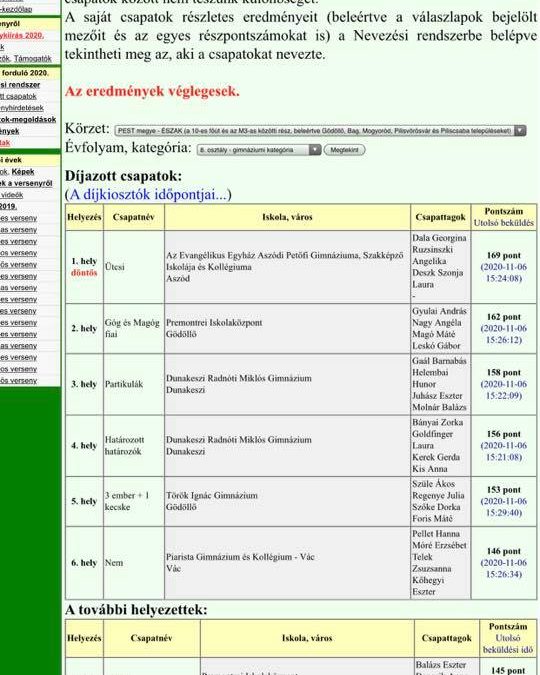Viewport: 540px width, 675px height.
Task: Open the Évfolyam, kategória dropdown
Action: [x=259, y=150]
